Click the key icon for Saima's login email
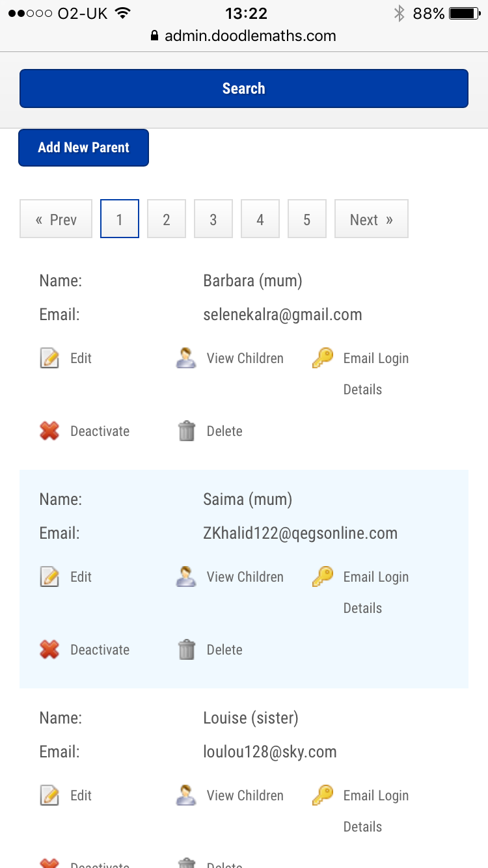Screen dimensions: 488x868 click(323, 576)
